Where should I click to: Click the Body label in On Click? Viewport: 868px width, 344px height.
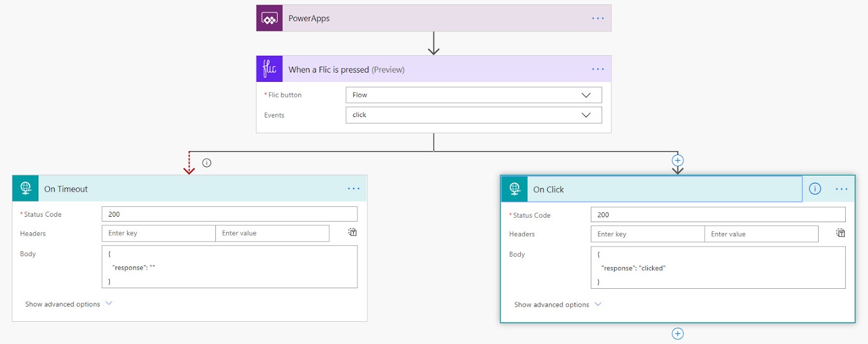tap(517, 254)
